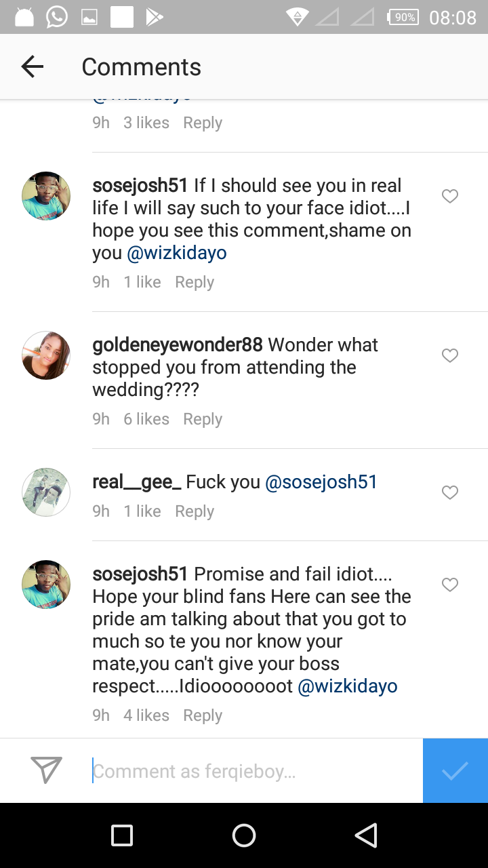Like sosejosh51's 'real life' comment
Screen dimensions: 488x868
[x=450, y=197]
